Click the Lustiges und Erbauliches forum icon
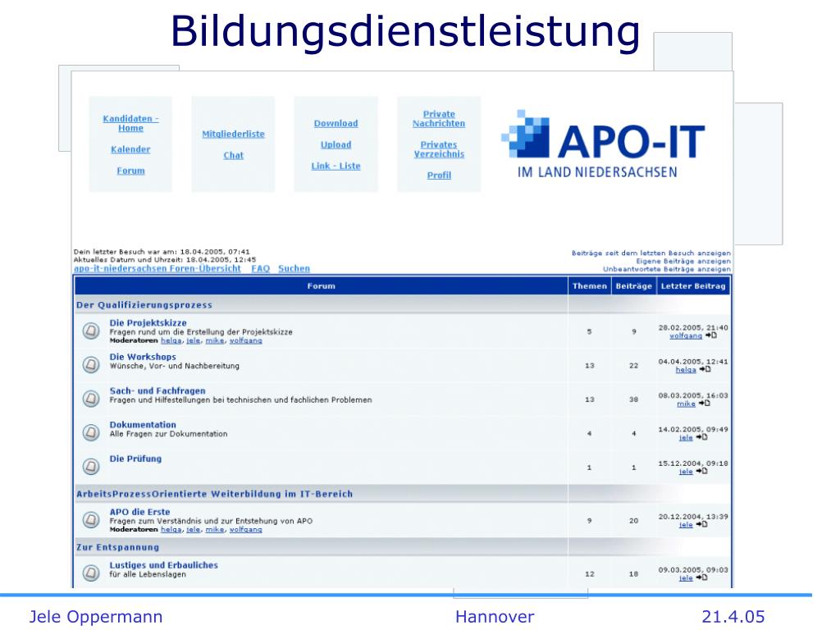Screen dimensions: 840x630 [x=91, y=573]
